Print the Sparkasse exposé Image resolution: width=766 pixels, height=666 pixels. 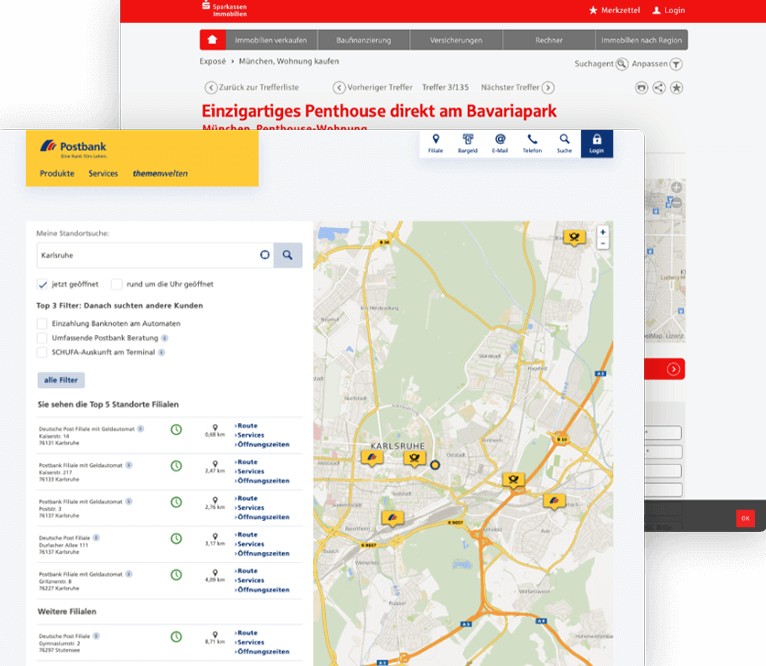pos(641,87)
